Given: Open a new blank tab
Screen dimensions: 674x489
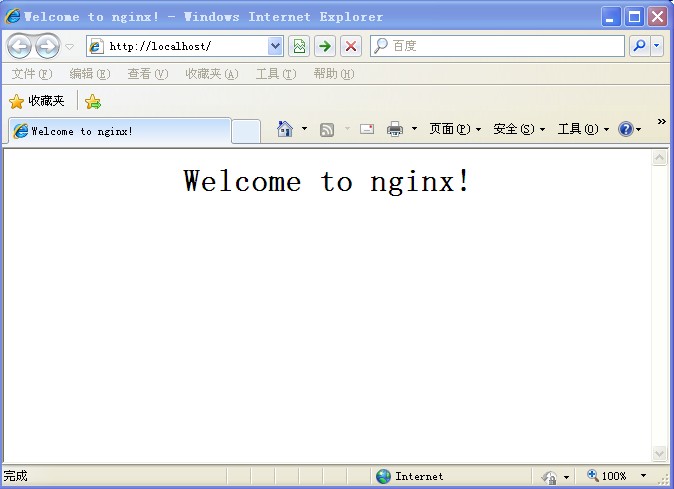Looking at the screenshot, I should point(246,131).
